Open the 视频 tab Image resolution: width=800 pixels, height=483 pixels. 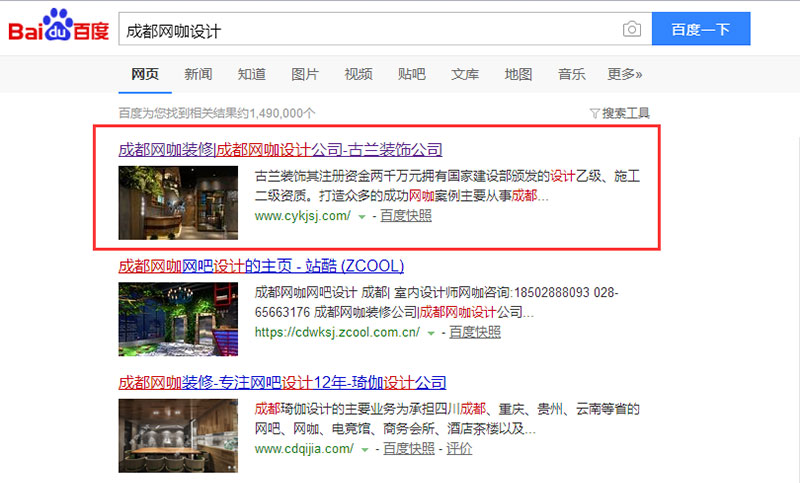click(x=358, y=74)
